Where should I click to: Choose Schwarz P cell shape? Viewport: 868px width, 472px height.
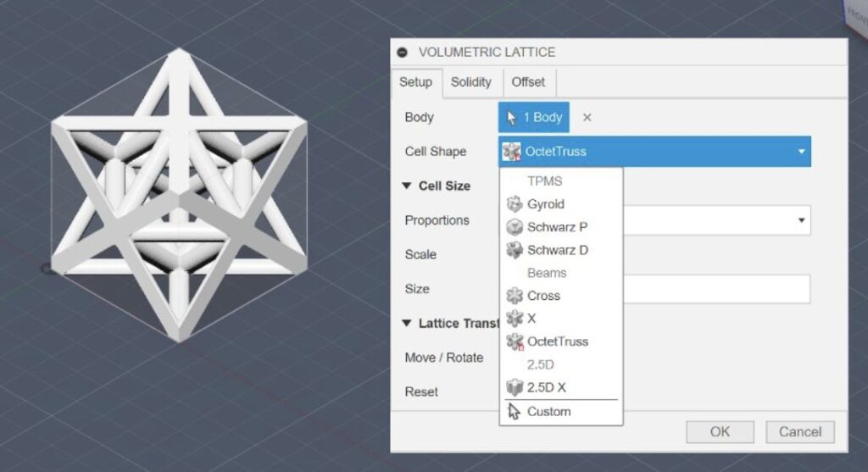[561, 227]
